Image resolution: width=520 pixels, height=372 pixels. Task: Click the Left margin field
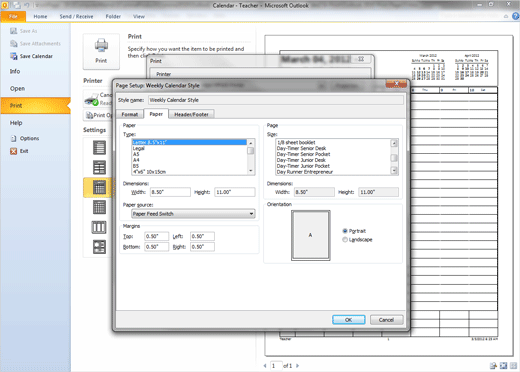coord(202,236)
